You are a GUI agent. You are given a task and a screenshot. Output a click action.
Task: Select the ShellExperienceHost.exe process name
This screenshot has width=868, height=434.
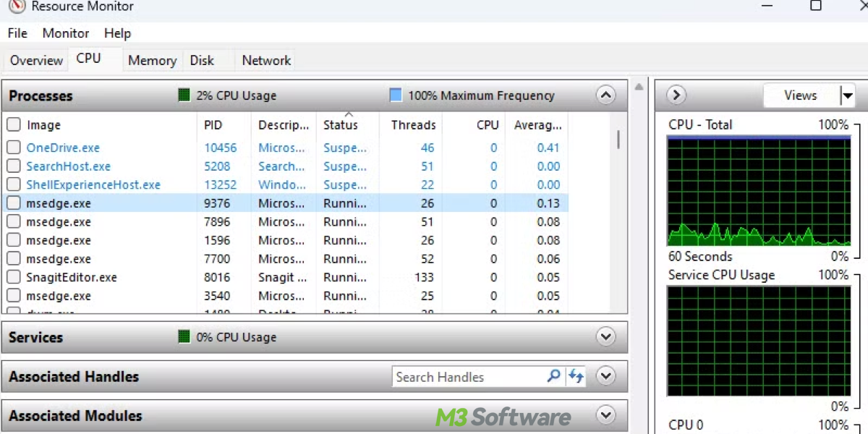coord(93,184)
